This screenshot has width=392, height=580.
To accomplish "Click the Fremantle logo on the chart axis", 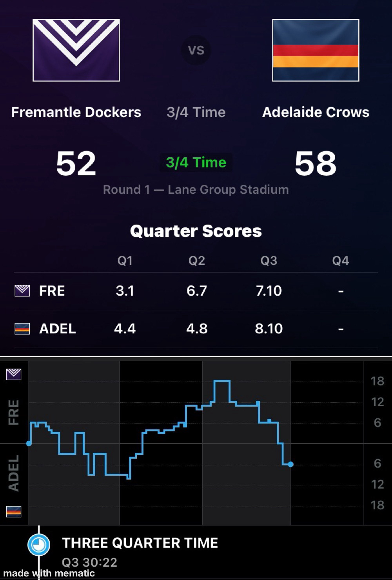I will click(14, 374).
